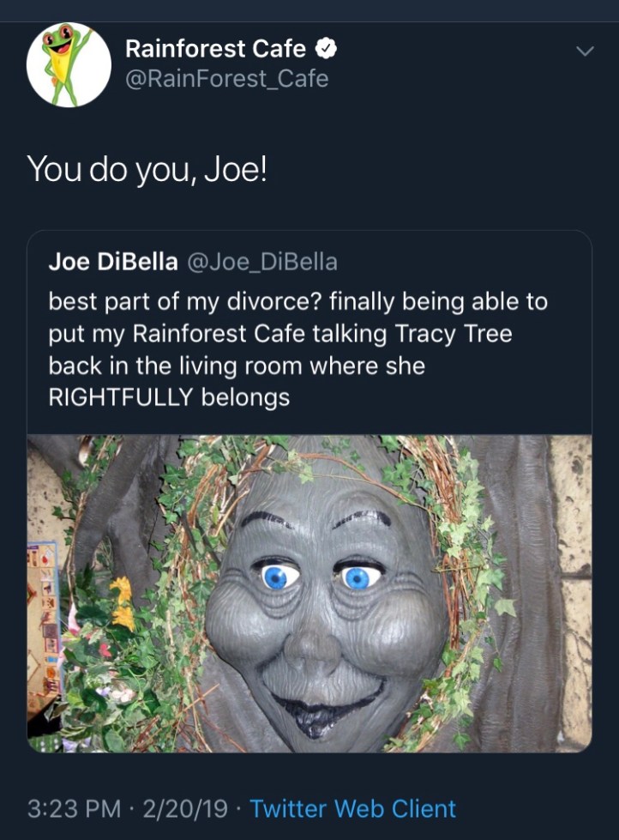The width and height of the screenshot is (619, 840).
Task: Open the Rainforest Cafe frog profile avatar
Action: click(x=69, y=65)
